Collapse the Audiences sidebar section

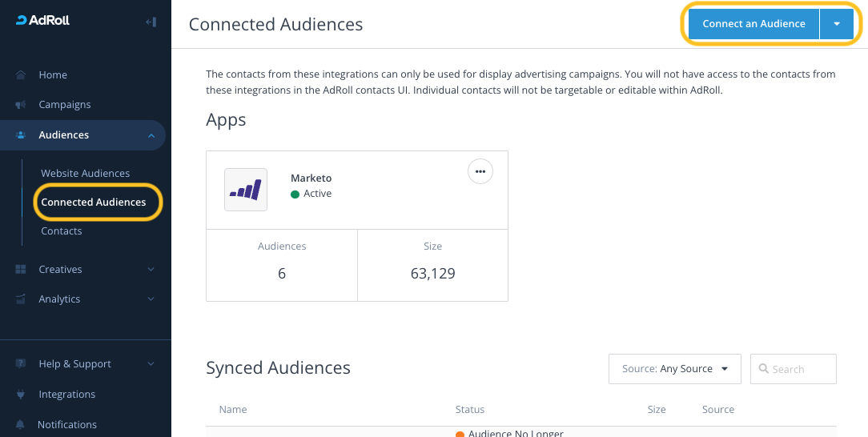[151, 136]
